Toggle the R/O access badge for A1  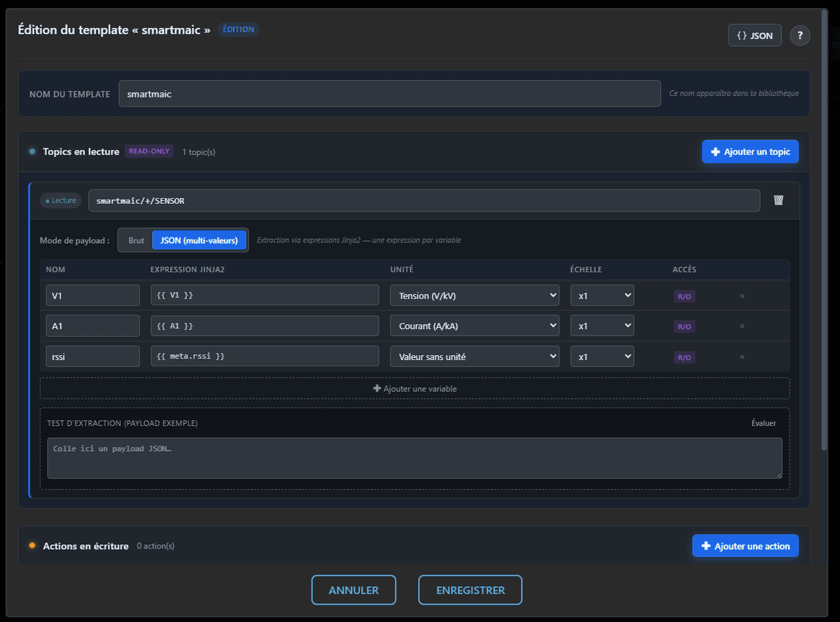[x=684, y=326]
